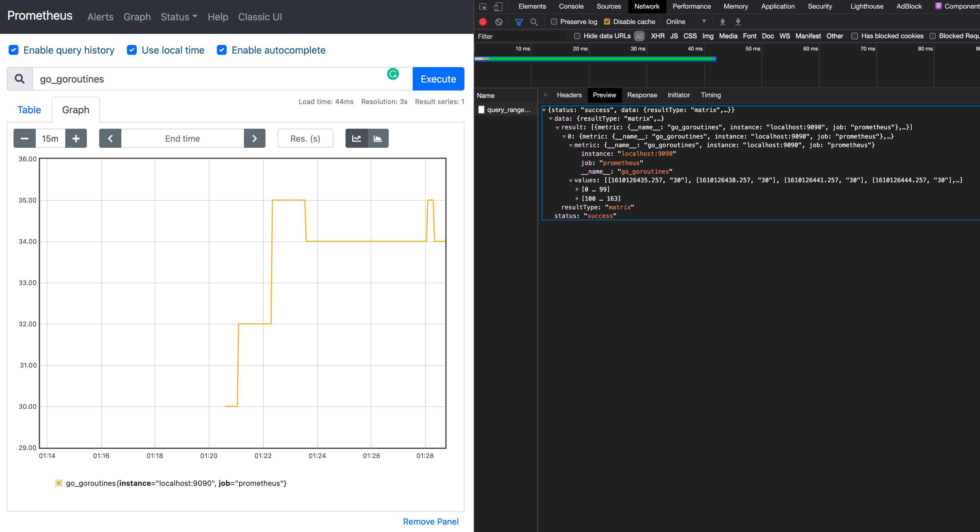Filter requests by XHR type
The width and height of the screenshot is (980, 532).
(x=658, y=36)
